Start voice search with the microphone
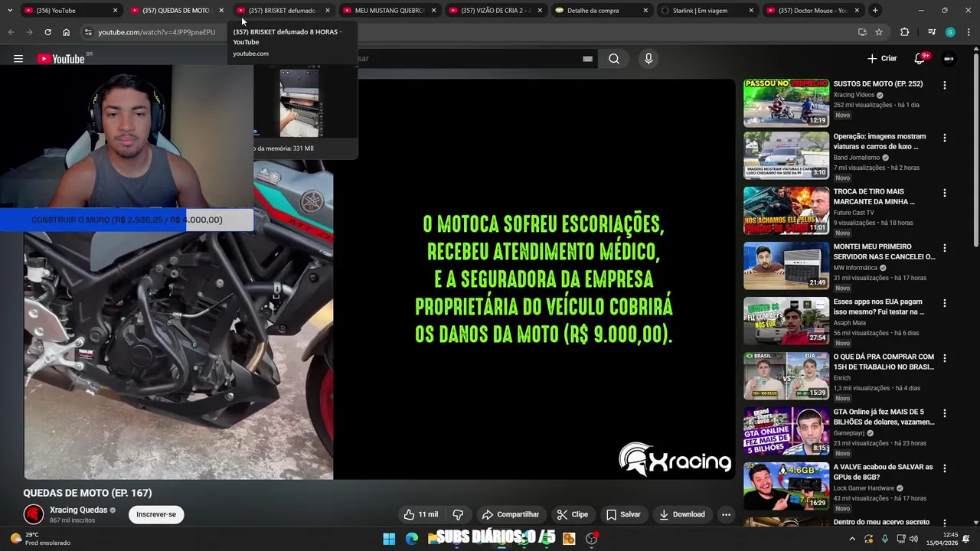This screenshot has width=980, height=551. click(x=648, y=59)
